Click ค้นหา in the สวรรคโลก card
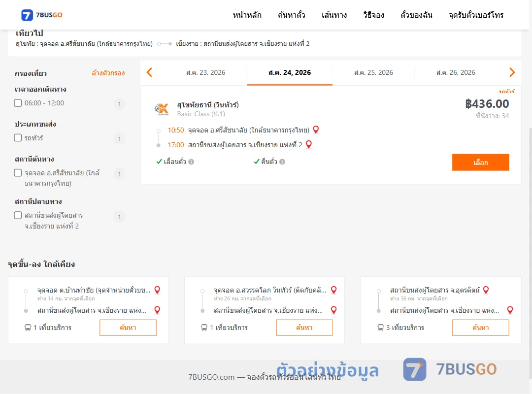 (x=304, y=328)
